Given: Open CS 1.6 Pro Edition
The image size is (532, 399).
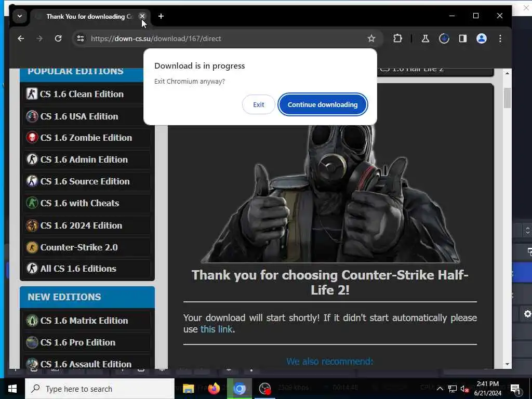Looking at the screenshot, I should (x=87, y=342).
